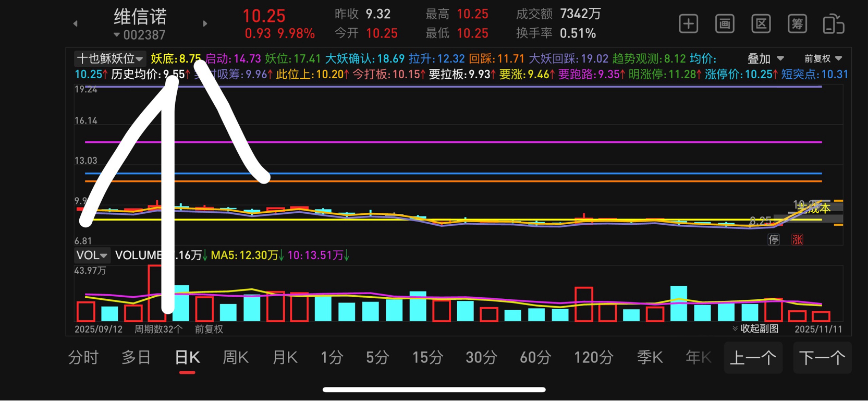Tap the 下一个 button
This screenshot has height=401, width=868.
(822, 358)
